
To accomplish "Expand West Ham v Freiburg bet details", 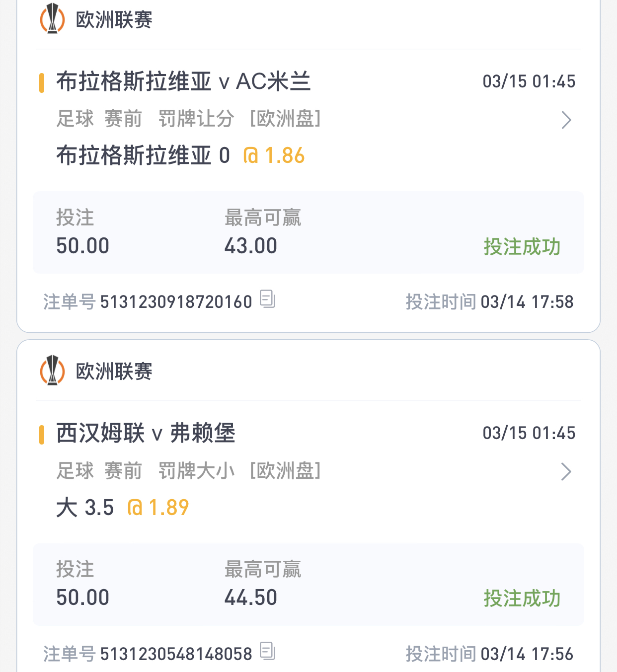I will point(566,472).
